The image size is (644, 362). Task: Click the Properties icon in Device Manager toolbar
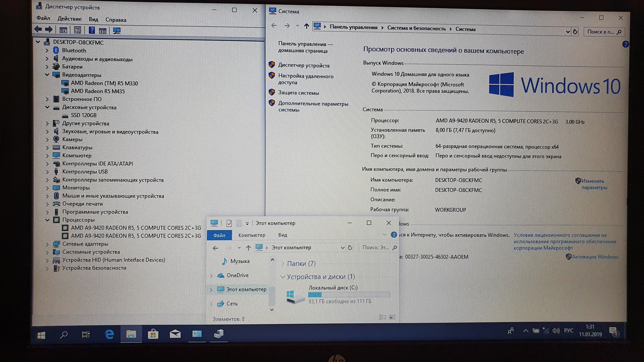(77, 30)
